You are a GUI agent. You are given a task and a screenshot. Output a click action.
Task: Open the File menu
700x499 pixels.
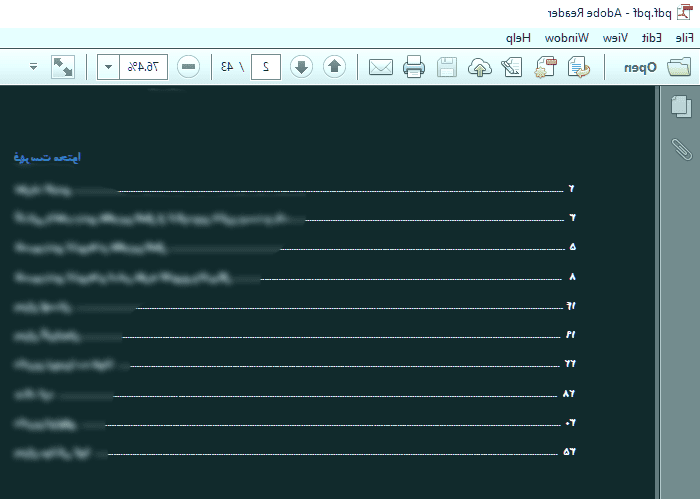click(x=684, y=38)
